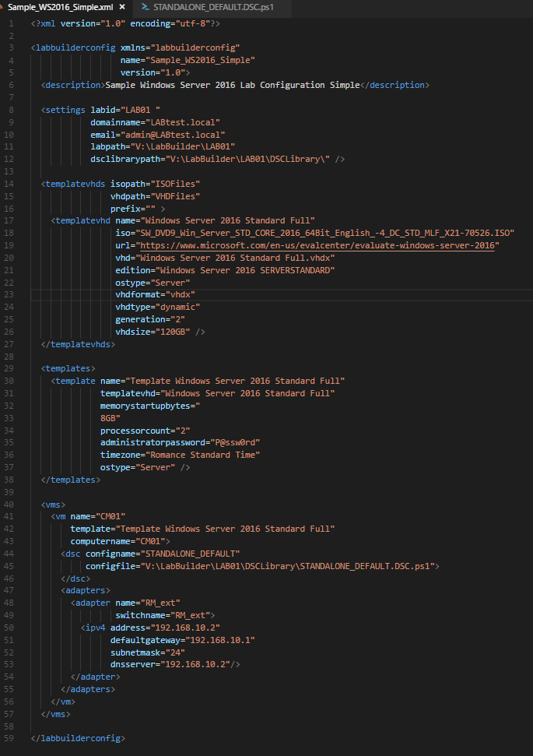Viewport: 533px width, 756px height.
Task: Click the <adapters> opening tag
Action: coord(86,591)
